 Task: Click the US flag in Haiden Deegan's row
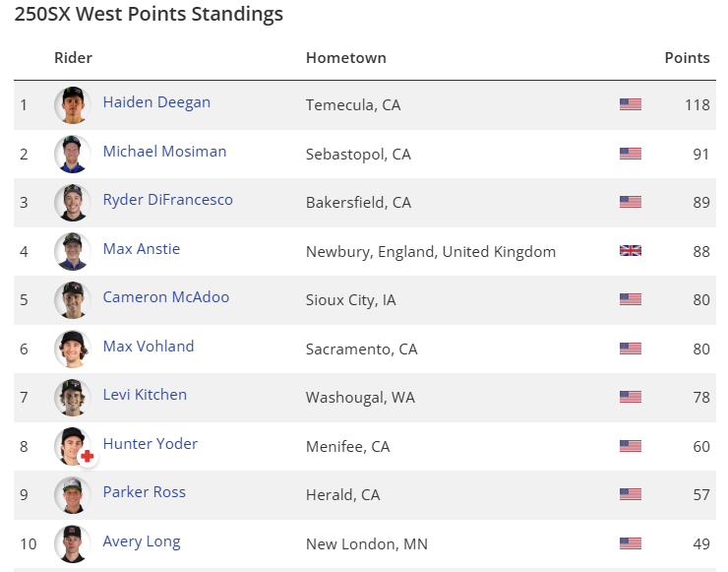pos(631,104)
